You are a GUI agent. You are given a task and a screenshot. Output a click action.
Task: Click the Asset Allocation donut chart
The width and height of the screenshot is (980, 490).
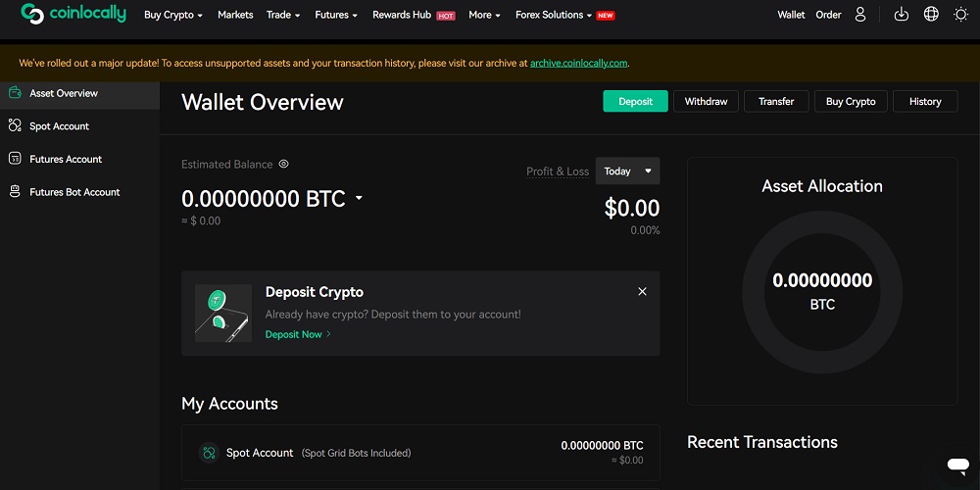(x=822, y=292)
